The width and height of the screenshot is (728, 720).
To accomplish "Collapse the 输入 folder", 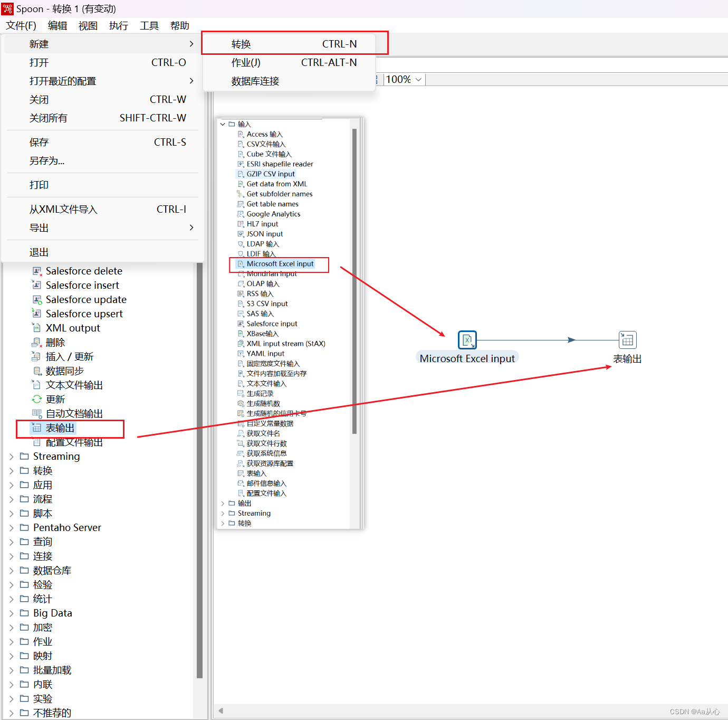I will point(223,124).
